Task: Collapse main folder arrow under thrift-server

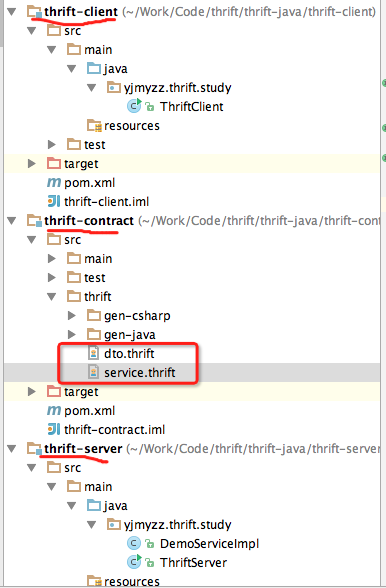Action: 52,487
